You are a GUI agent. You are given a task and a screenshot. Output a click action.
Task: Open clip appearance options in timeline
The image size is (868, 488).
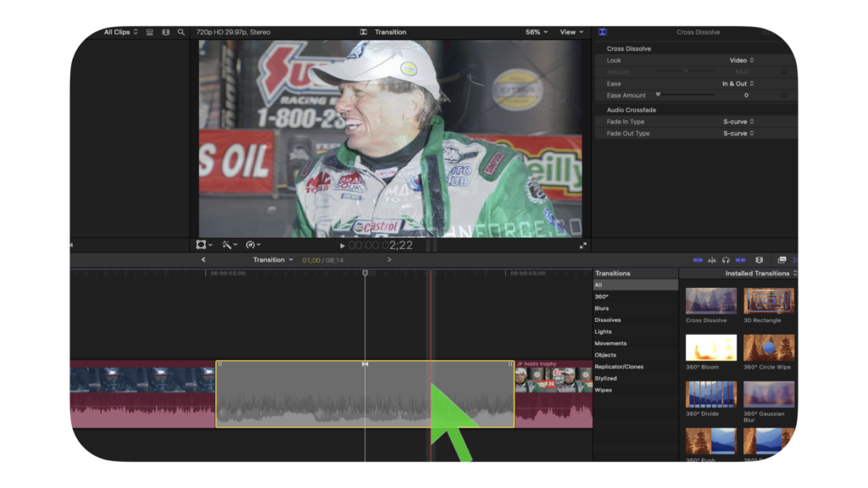[759, 260]
